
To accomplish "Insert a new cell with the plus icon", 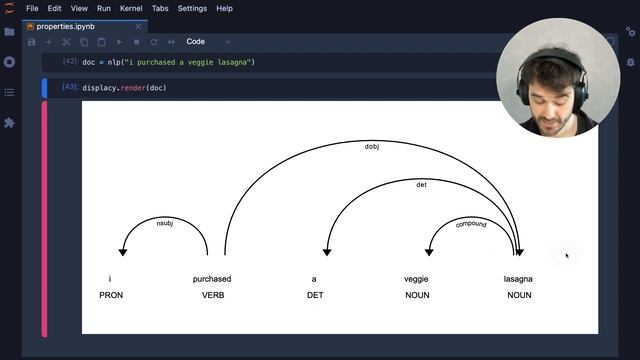I will pos(49,42).
